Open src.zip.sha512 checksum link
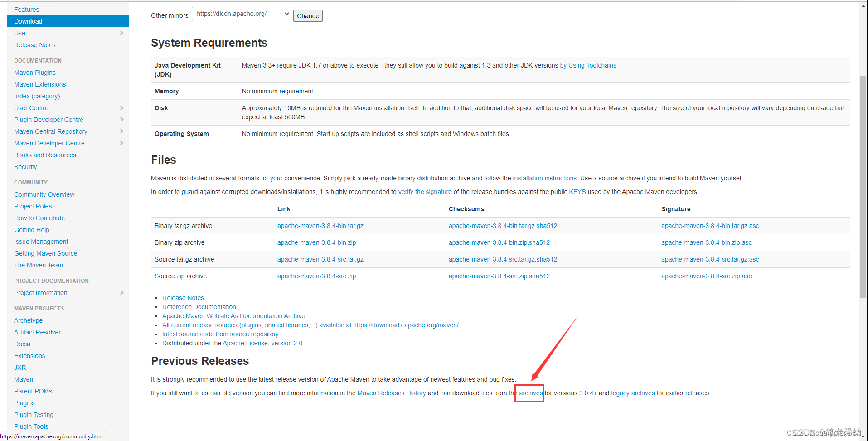Screen dimensions: 868x441 click(499, 276)
